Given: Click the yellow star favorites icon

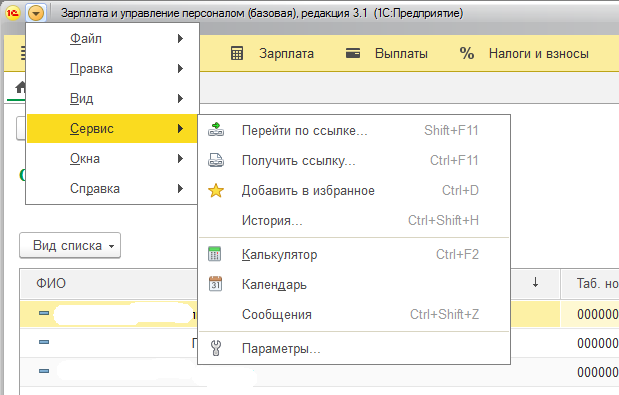Looking at the screenshot, I should point(216,191).
